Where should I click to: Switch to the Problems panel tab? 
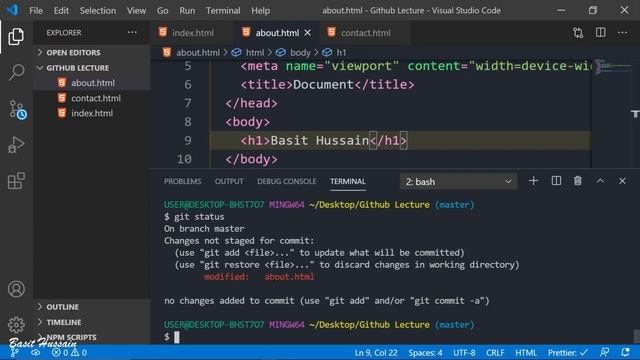(182, 181)
